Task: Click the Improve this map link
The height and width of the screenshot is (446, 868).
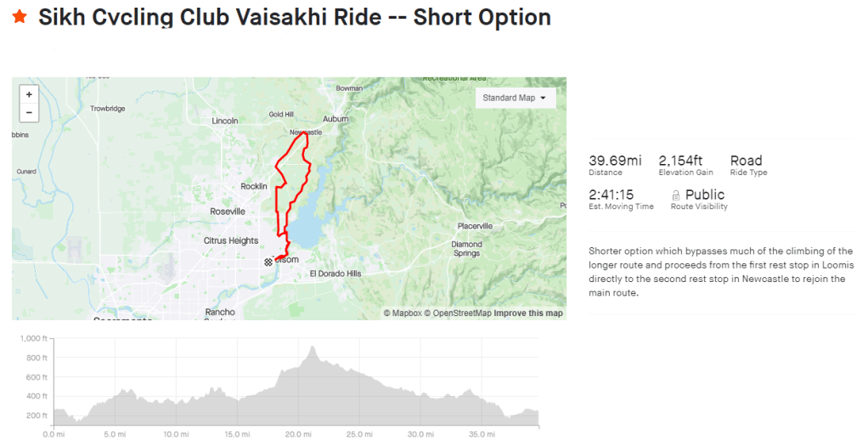Action: point(528,313)
